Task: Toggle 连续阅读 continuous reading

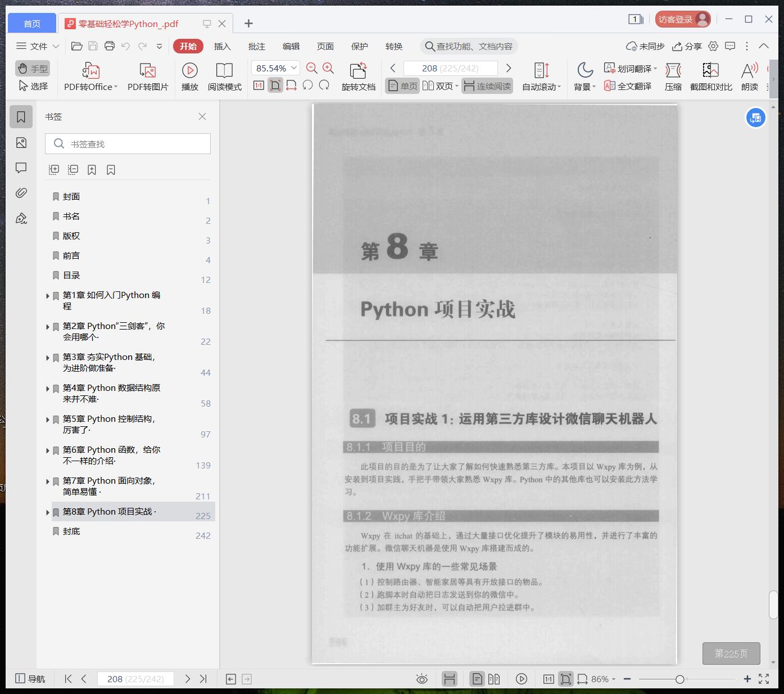Action: tap(487, 86)
